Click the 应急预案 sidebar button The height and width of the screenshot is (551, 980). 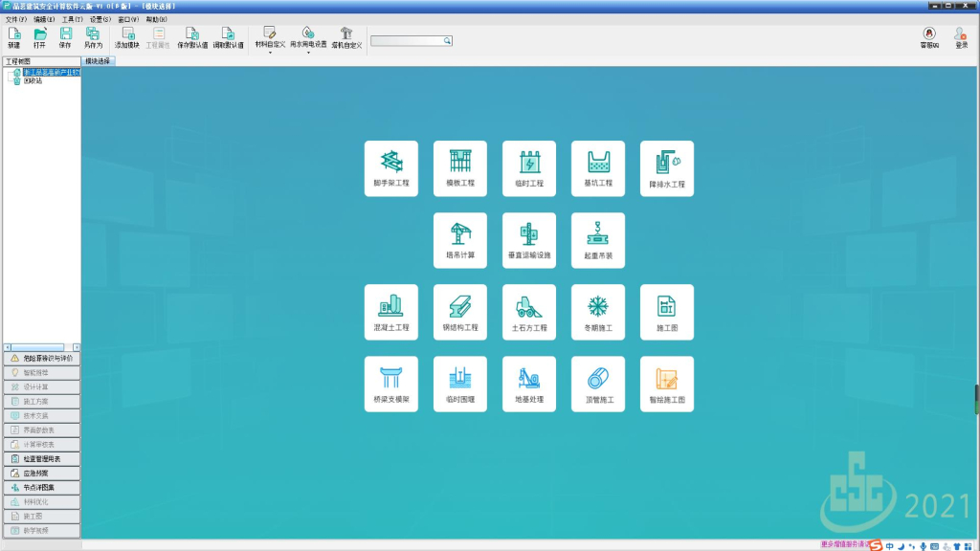pyautogui.click(x=41, y=474)
